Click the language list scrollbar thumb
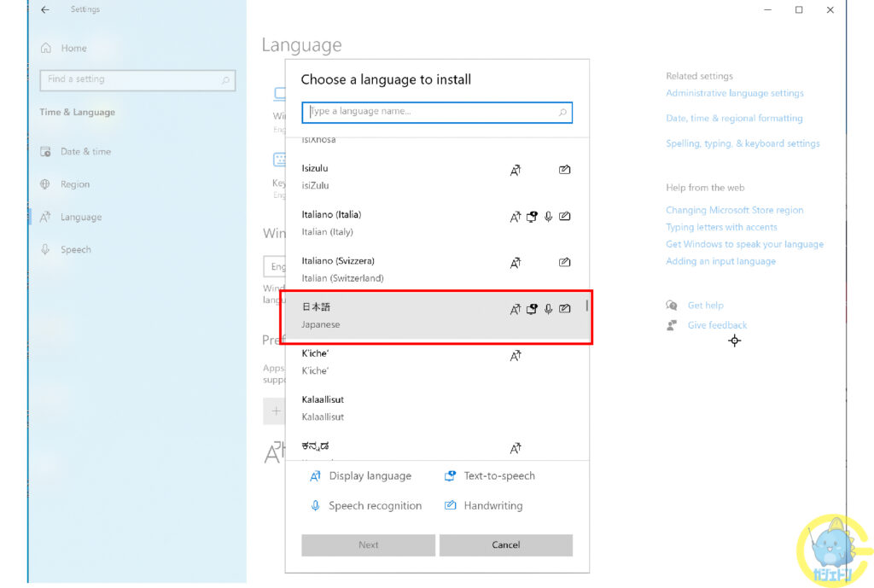Screen dimensions: 874x588 [586, 306]
